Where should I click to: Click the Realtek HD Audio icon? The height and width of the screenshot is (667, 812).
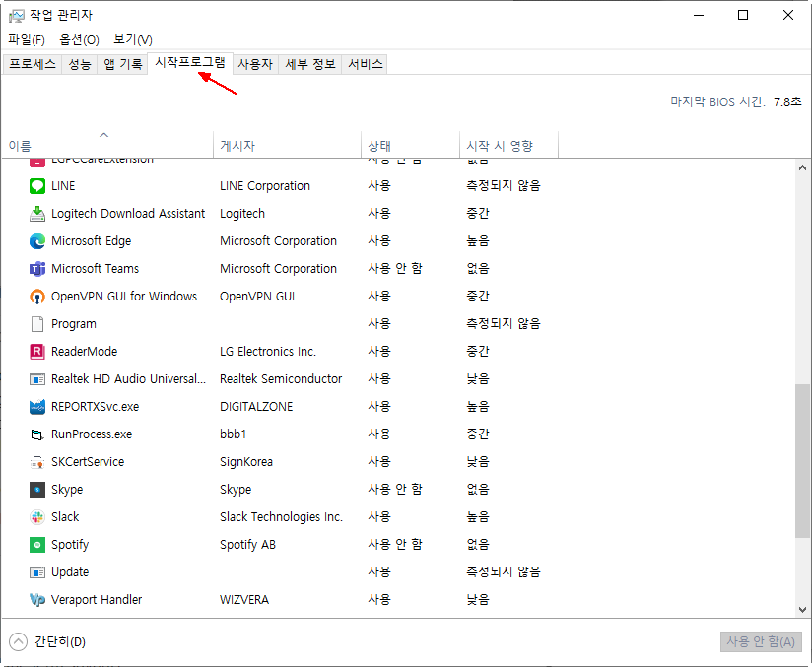coord(37,379)
